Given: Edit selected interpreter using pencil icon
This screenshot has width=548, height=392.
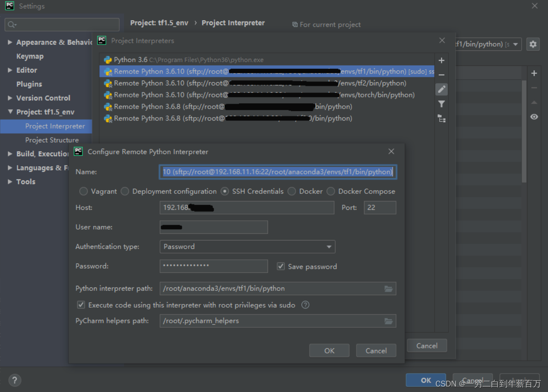Looking at the screenshot, I should click(441, 89).
